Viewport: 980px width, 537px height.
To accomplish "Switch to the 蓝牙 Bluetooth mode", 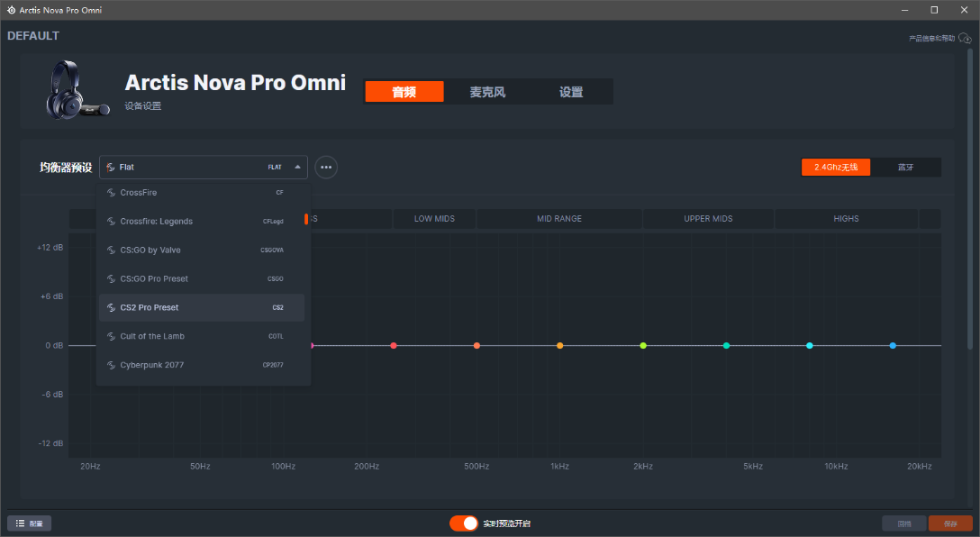I will pos(905,167).
